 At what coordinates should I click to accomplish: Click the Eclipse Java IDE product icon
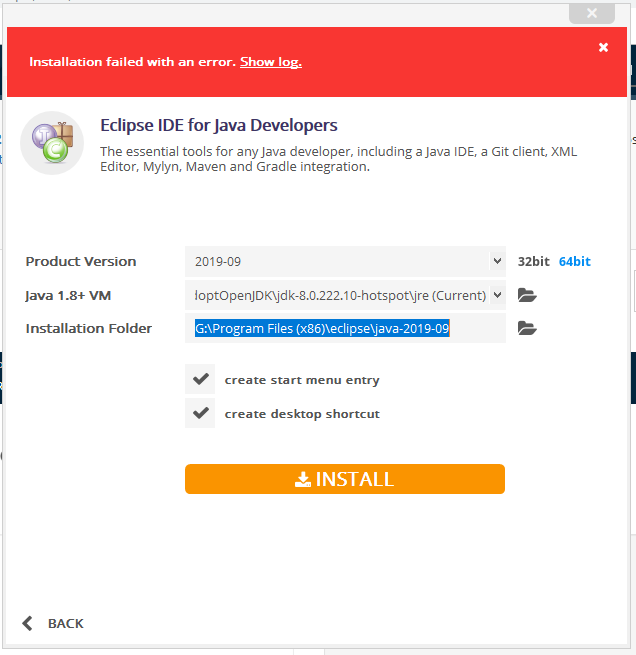52,143
